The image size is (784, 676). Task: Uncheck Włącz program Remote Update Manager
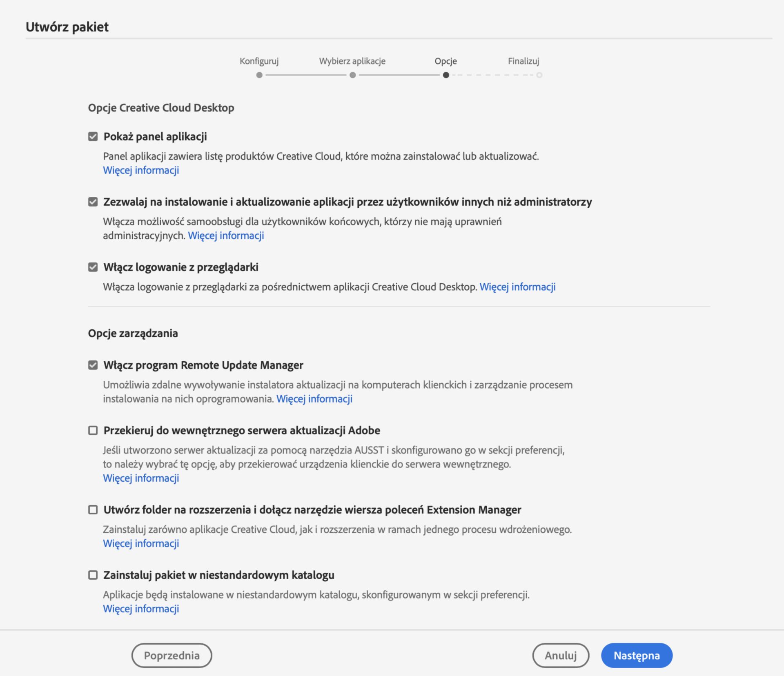(93, 365)
